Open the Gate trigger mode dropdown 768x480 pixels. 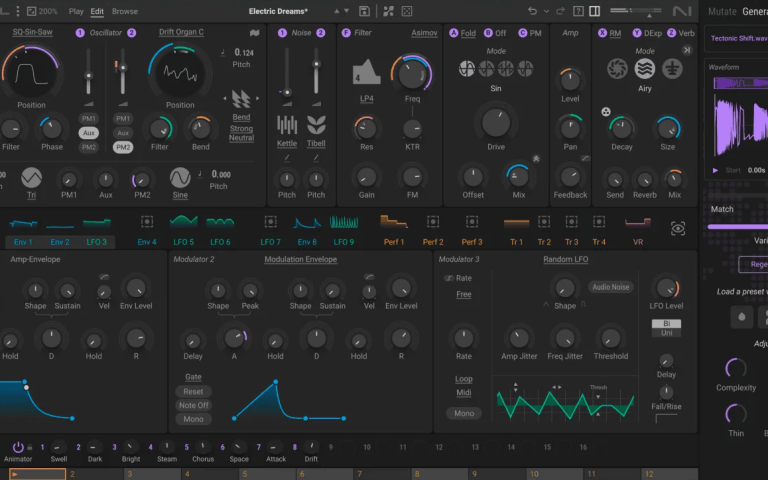(x=193, y=377)
